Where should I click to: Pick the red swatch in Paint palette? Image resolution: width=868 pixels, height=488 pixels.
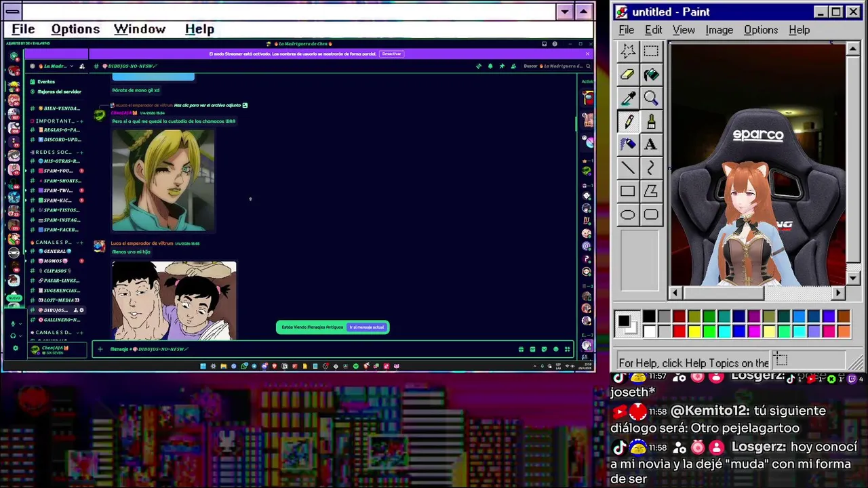(x=679, y=331)
